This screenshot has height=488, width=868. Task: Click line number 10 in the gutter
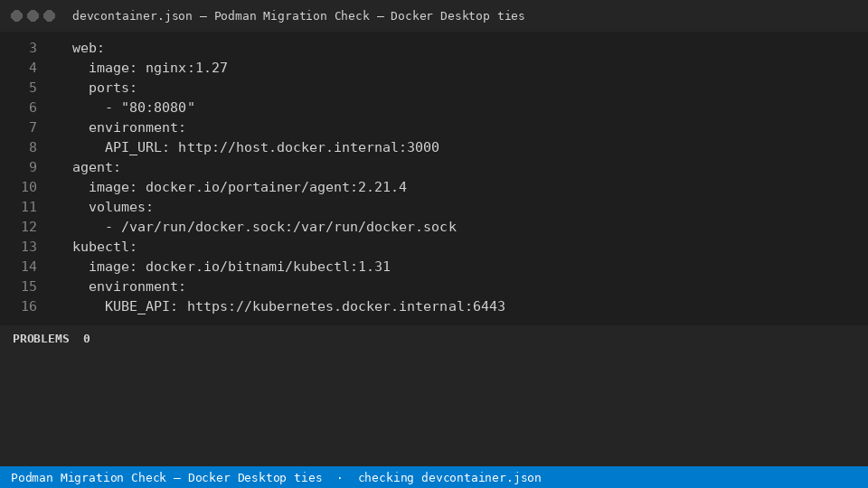click(29, 188)
